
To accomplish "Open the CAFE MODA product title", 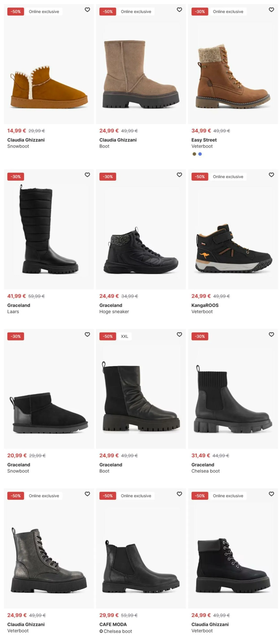I will pos(113,625).
